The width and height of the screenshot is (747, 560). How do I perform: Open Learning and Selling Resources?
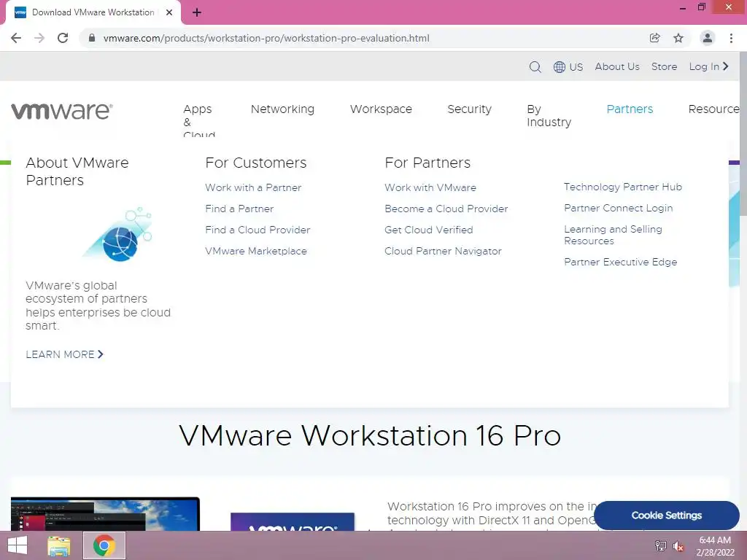point(613,235)
